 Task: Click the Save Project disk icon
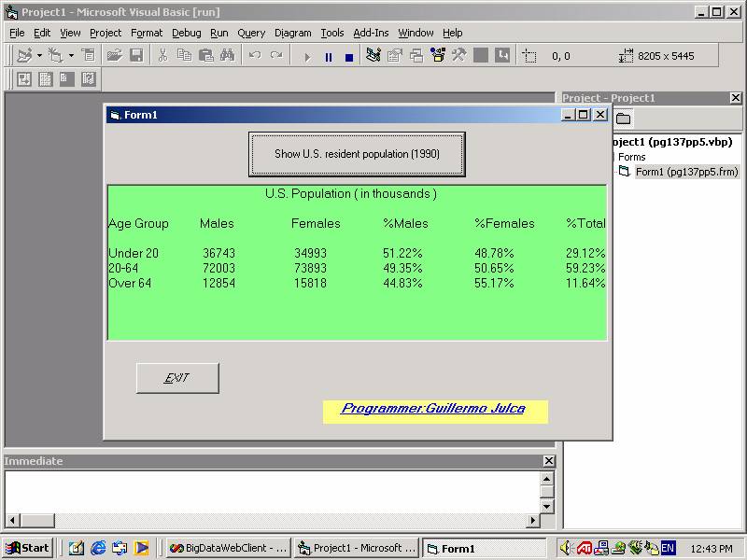point(136,56)
